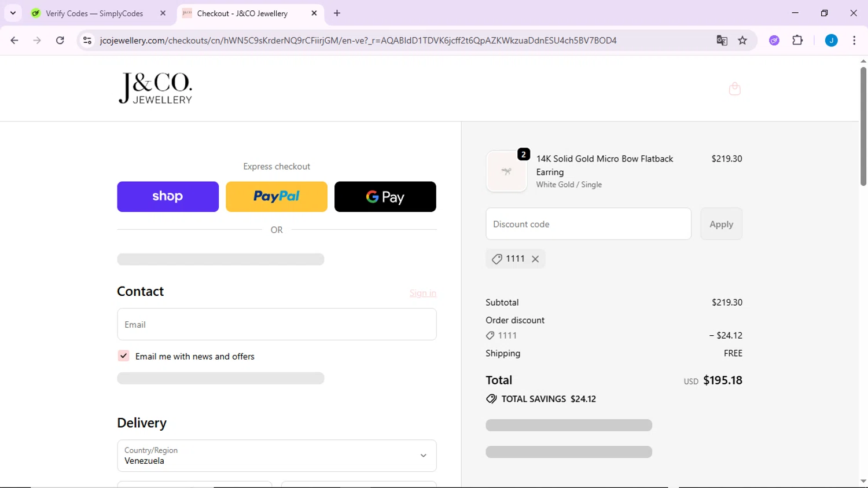Pay with Shop Pay button
The height and width of the screenshot is (488, 868).
point(168,197)
